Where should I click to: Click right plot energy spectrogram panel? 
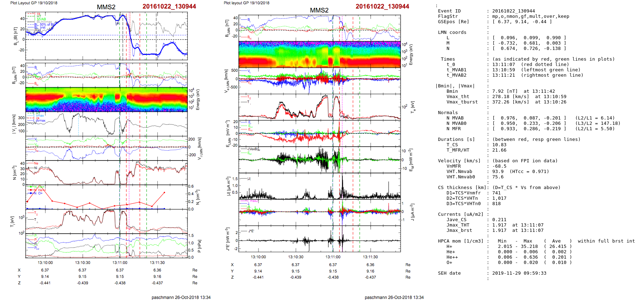[320, 55]
